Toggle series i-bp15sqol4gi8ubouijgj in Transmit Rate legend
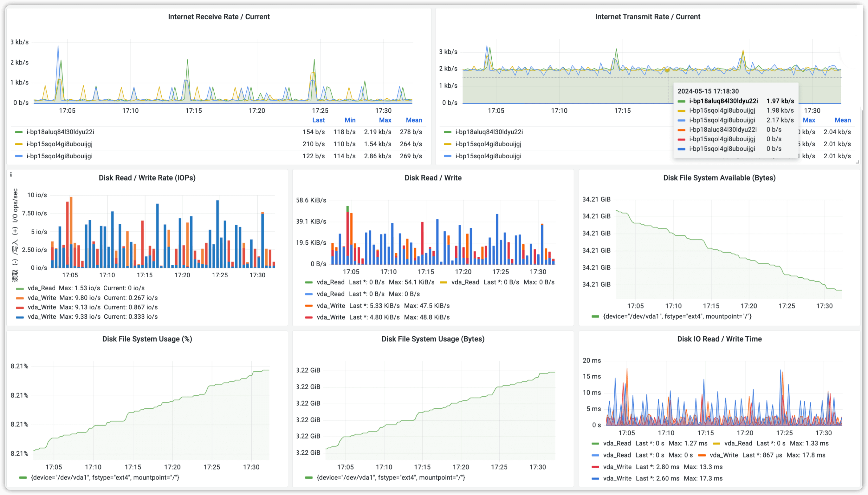 pos(488,144)
